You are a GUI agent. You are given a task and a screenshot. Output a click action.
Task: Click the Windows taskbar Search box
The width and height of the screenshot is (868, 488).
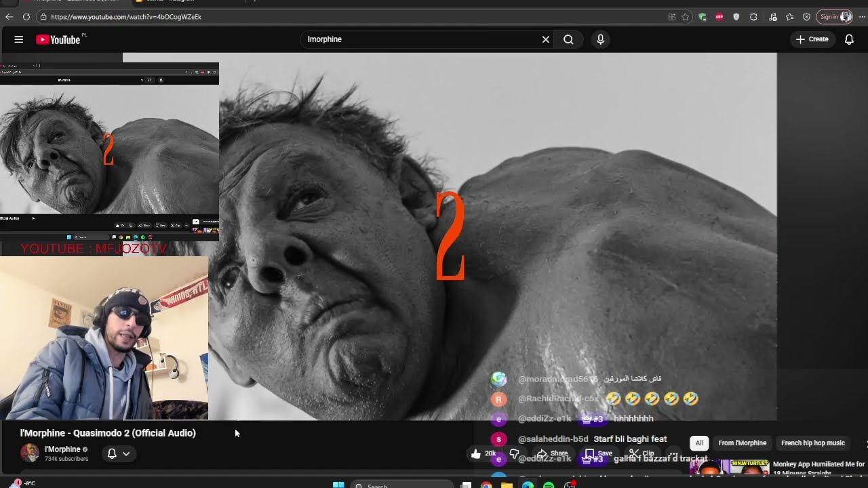point(402,485)
